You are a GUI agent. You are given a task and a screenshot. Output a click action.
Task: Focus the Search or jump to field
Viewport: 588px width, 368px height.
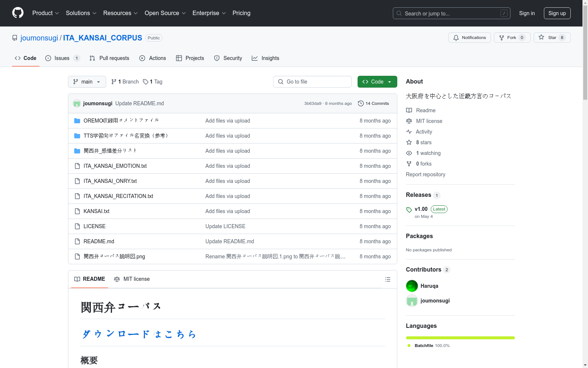451,13
